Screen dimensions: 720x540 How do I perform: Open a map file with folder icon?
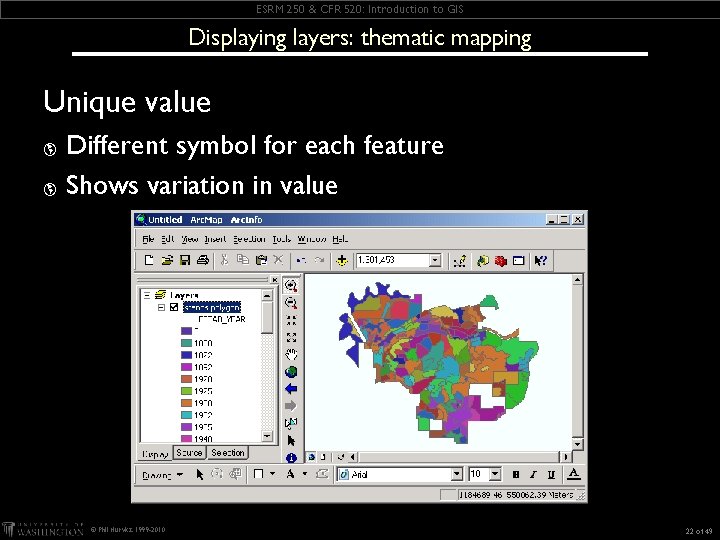(x=167, y=260)
